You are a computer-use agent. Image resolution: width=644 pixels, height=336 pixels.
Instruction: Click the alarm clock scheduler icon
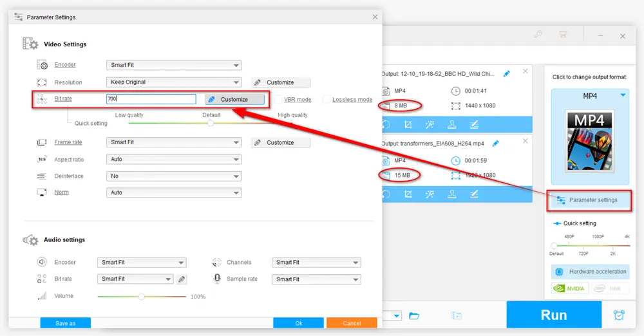(619, 315)
